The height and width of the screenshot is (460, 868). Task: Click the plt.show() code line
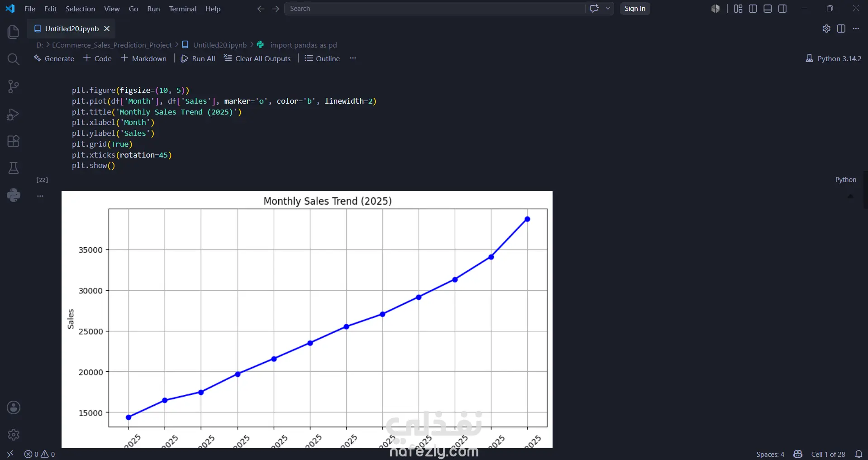point(94,166)
